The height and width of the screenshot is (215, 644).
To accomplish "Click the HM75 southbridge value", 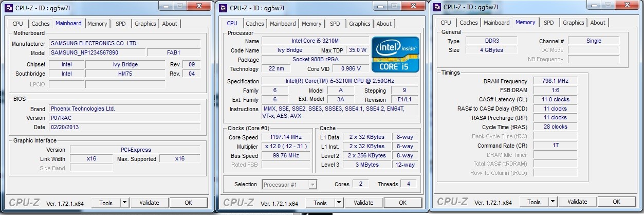I will [x=125, y=74].
